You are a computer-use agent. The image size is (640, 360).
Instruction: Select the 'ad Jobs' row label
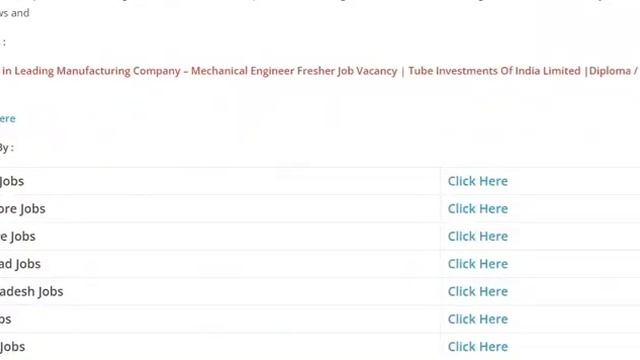[x=20, y=264]
